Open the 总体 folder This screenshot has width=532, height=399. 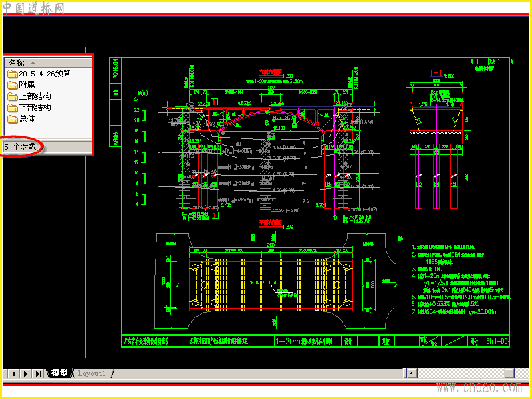coord(21,119)
